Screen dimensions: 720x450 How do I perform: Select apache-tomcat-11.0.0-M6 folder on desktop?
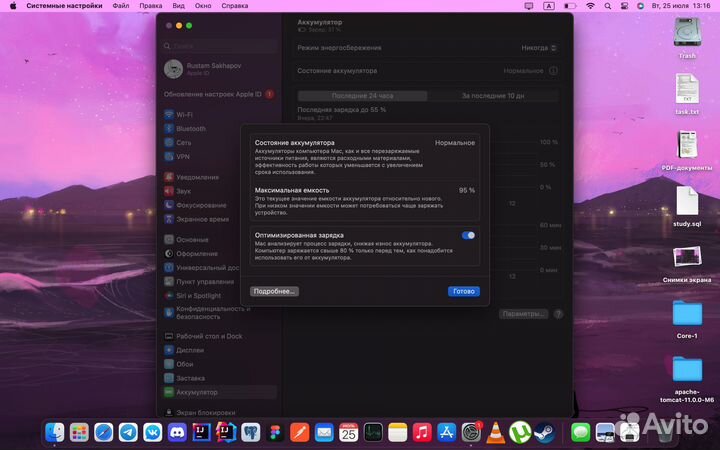(687, 379)
